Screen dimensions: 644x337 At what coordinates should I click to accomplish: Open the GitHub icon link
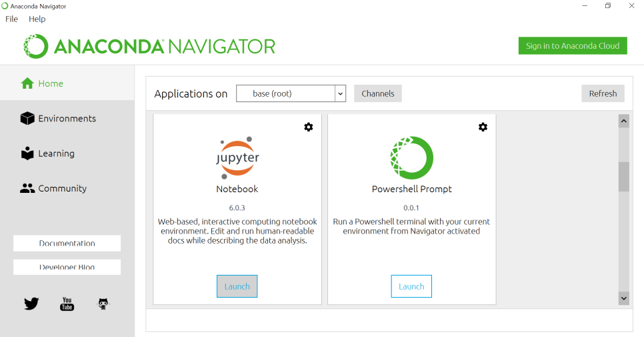103,304
